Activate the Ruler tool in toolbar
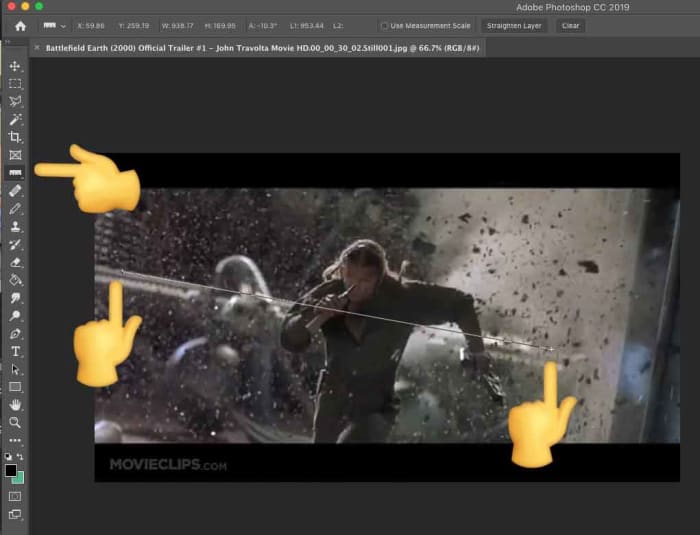This screenshot has width=700, height=535. tap(15, 173)
